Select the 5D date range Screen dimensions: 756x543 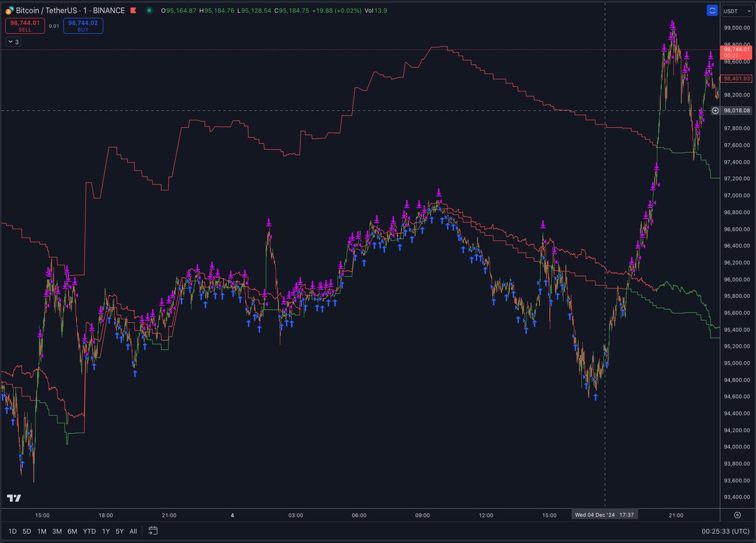(26, 531)
